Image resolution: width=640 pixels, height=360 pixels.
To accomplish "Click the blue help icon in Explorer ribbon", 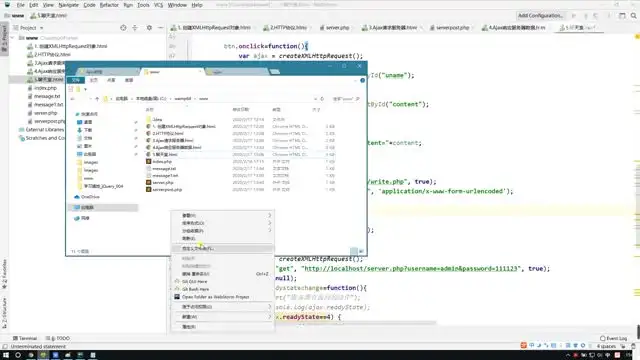I will [362, 80].
